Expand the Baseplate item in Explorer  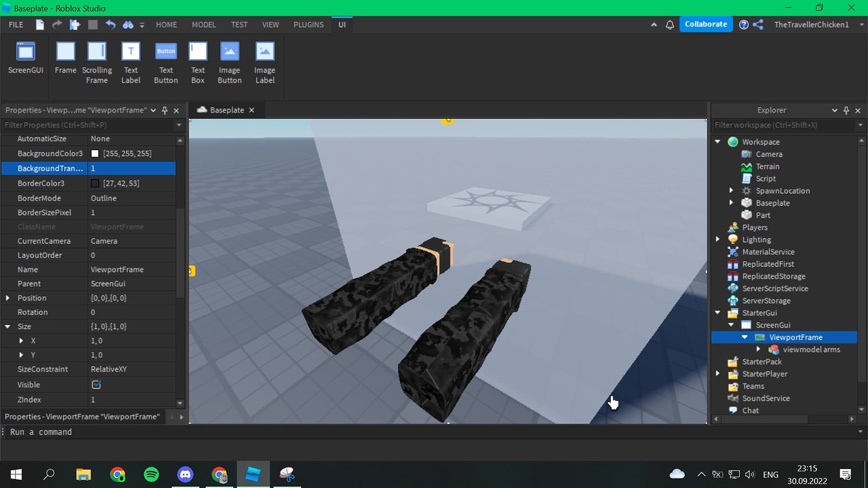(731, 202)
